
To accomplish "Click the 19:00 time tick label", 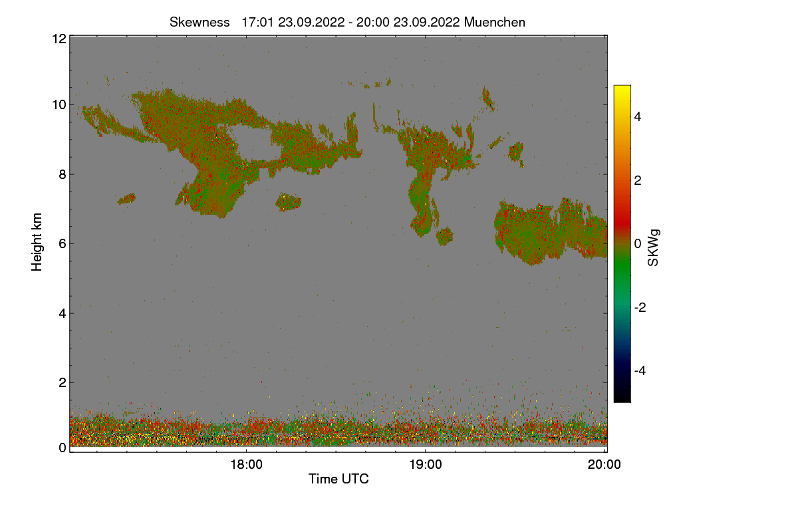I will pyautogui.click(x=426, y=465).
